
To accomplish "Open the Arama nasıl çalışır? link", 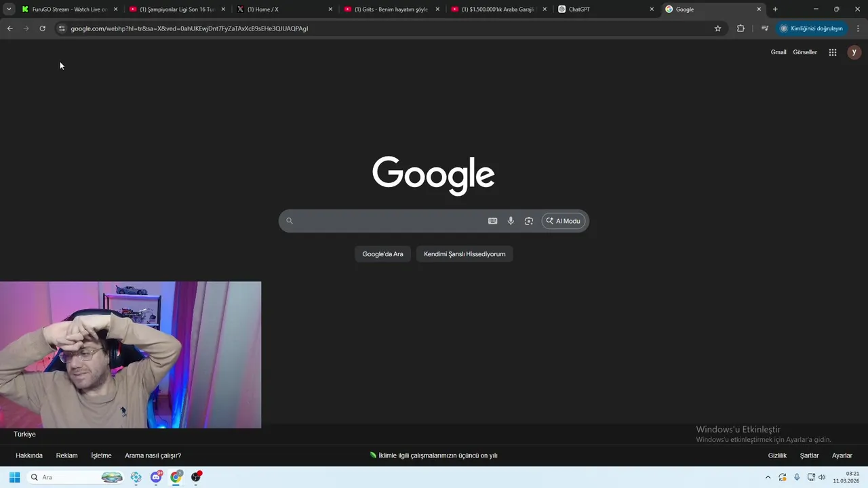I will [153, 455].
